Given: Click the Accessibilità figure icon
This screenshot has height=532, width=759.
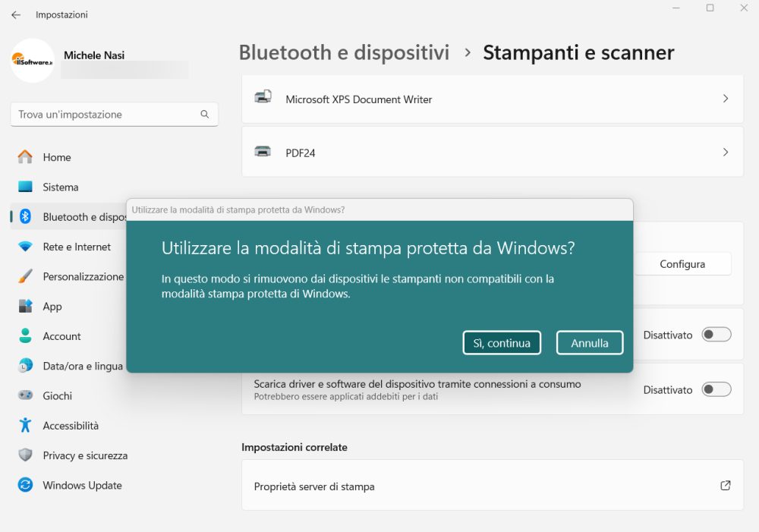Looking at the screenshot, I should [x=25, y=426].
